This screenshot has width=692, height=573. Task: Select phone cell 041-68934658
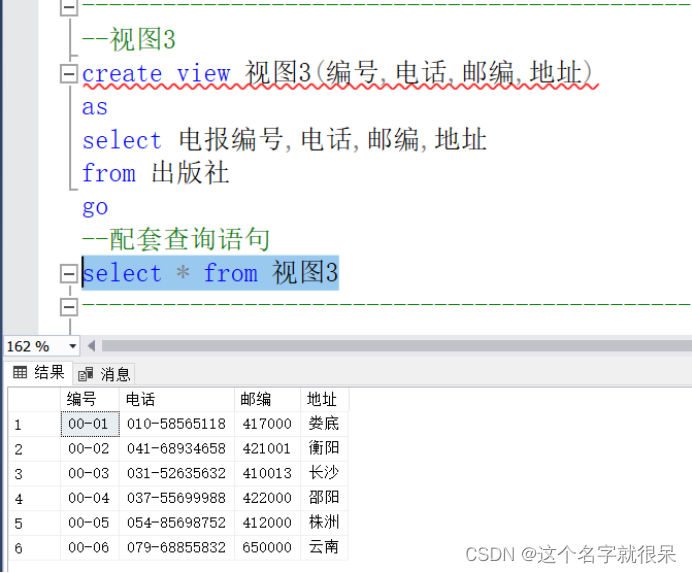[x=177, y=449]
